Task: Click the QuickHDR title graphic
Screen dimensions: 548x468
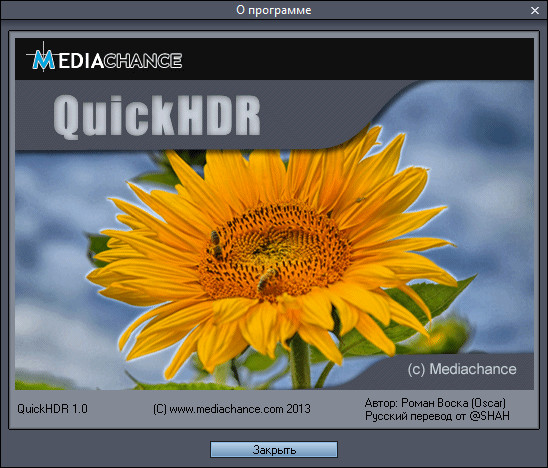Action: (x=157, y=116)
